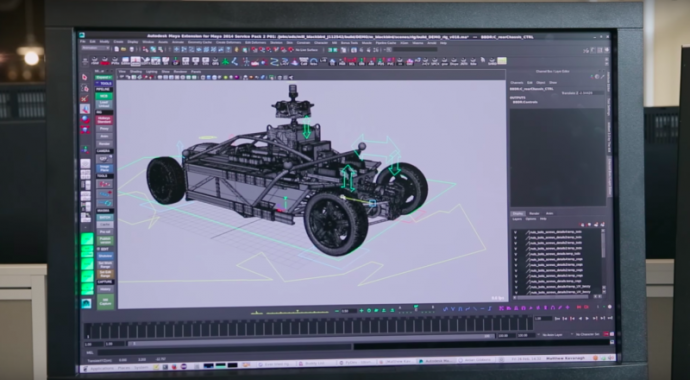Toggle the Auto Keyframe button
The image size is (690, 380).
coord(606,334)
